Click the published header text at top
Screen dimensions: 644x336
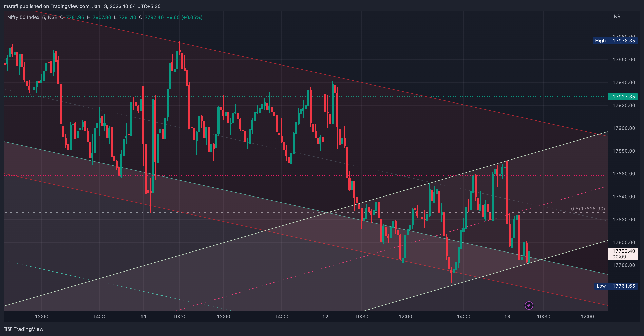[x=82, y=6]
